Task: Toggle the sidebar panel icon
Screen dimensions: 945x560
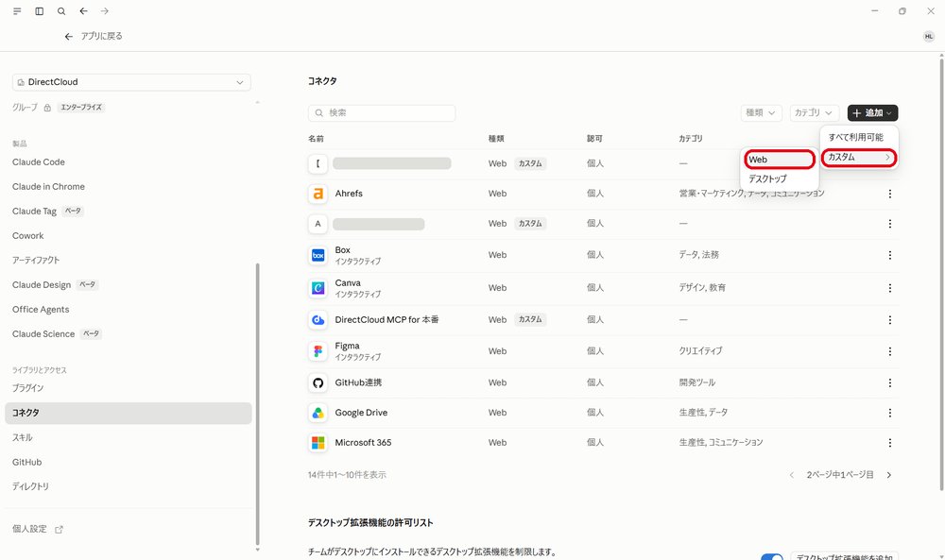Action: tap(39, 11)
